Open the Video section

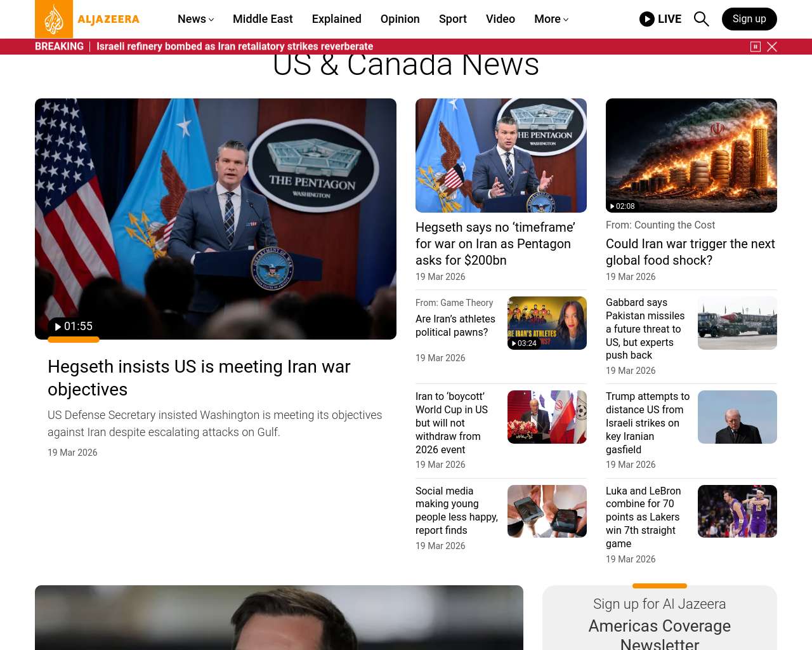point(501,19)
